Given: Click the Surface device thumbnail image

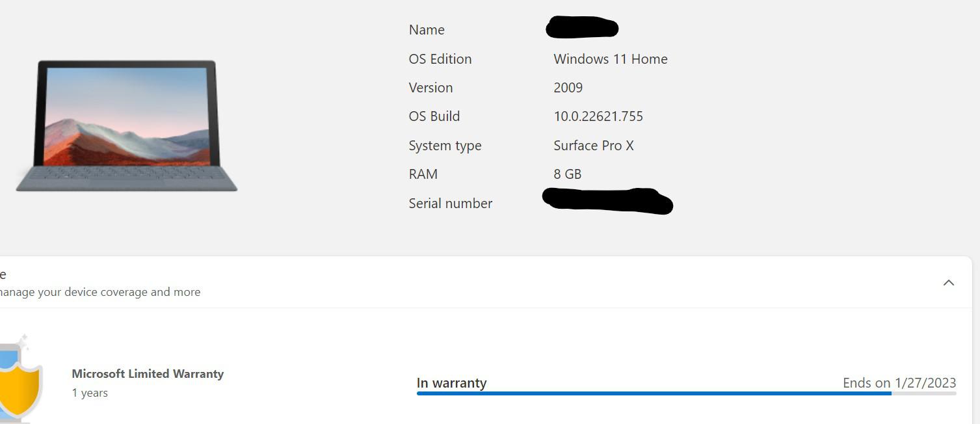Looking at the screenshot, I should coord(127,126).
